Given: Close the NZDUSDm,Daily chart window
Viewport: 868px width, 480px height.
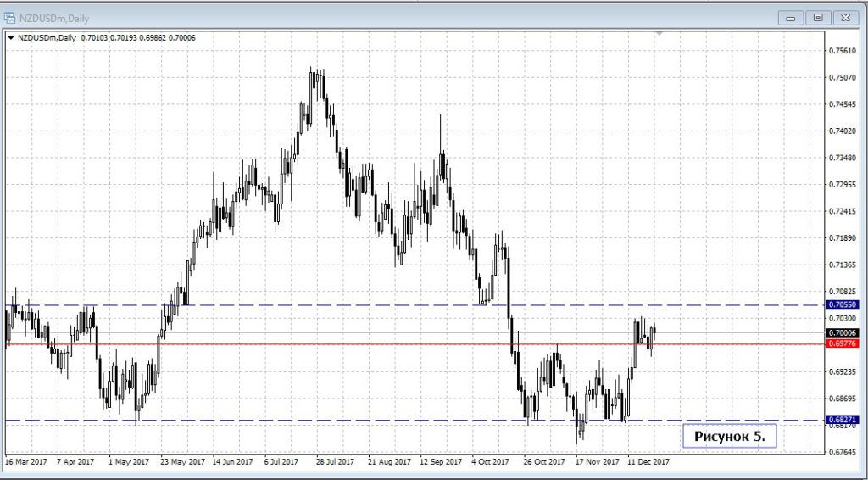Looking at the screenshot, I should 844,17.
